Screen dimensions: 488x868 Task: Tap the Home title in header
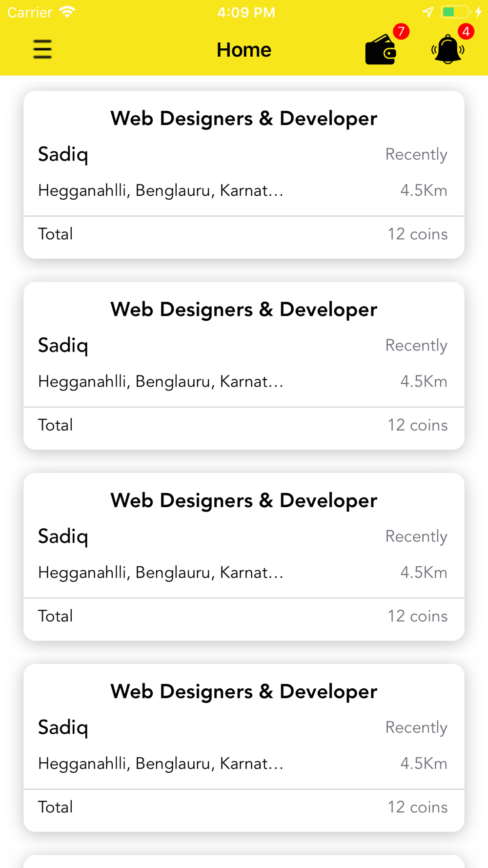[x=244, y=50]
